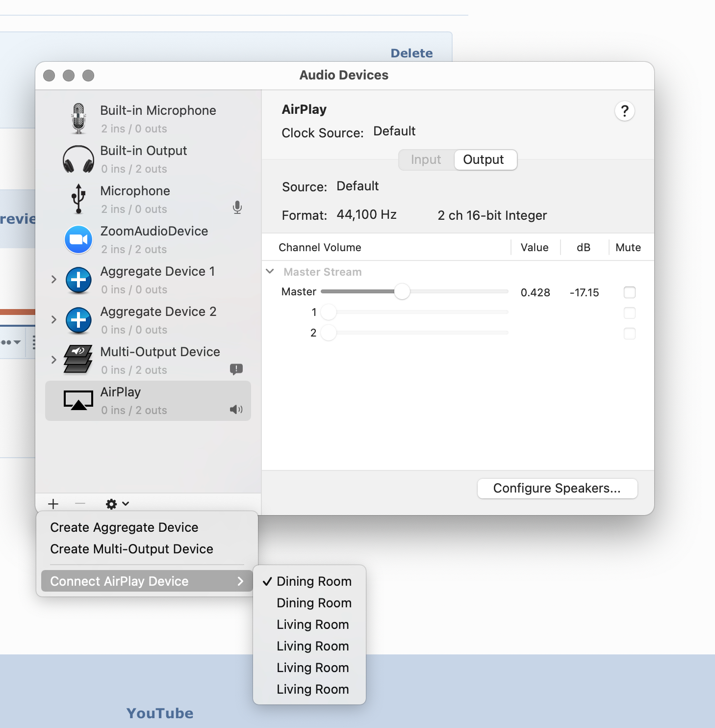Remove device with the minus button
The image size is (715, 728).
[x=80, y=504]
